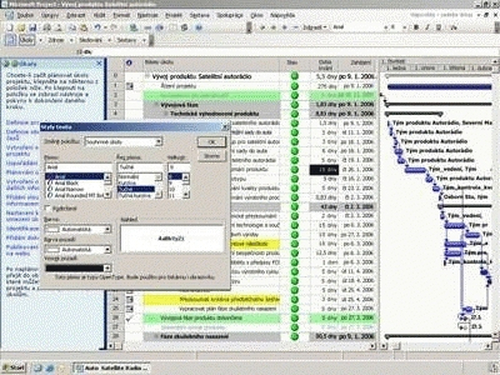This screenshot has height=375, width=500.
Task: Collapse Fáze zkušebního nasazení summary task
Action: tap(155, 337)
